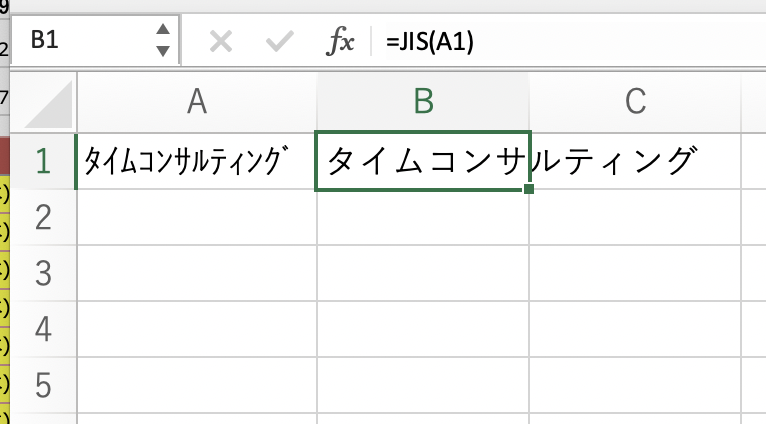Select row 5 header
Screen dimensions: 766x424
pos(42,383)
